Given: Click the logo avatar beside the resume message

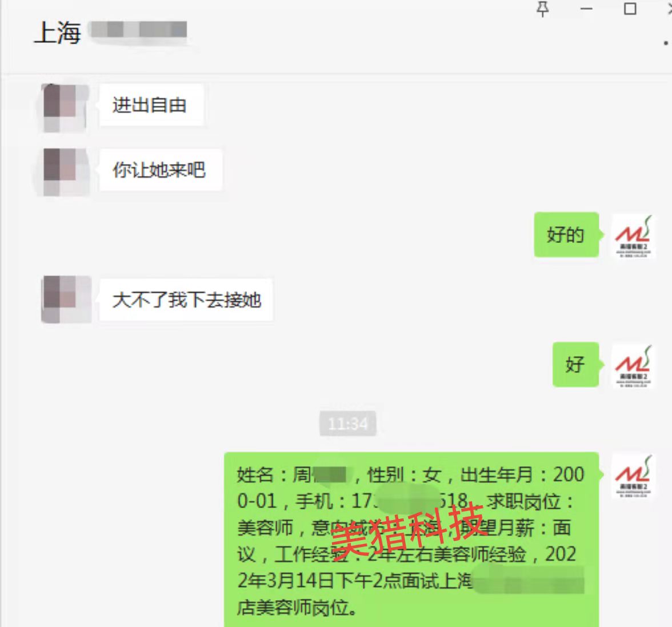Looking at the screenshot, I should point(633,476).
